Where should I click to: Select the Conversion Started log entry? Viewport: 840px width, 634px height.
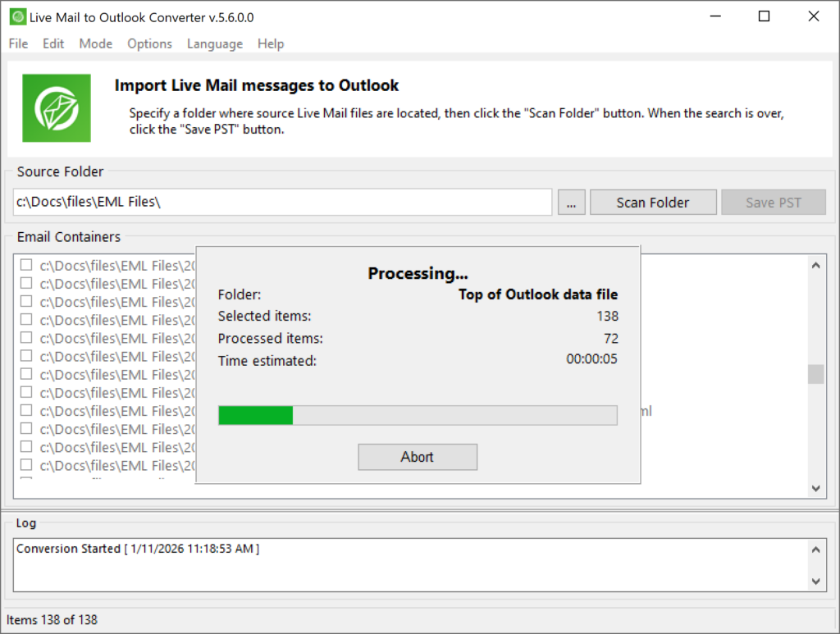[x=137, y=549]
